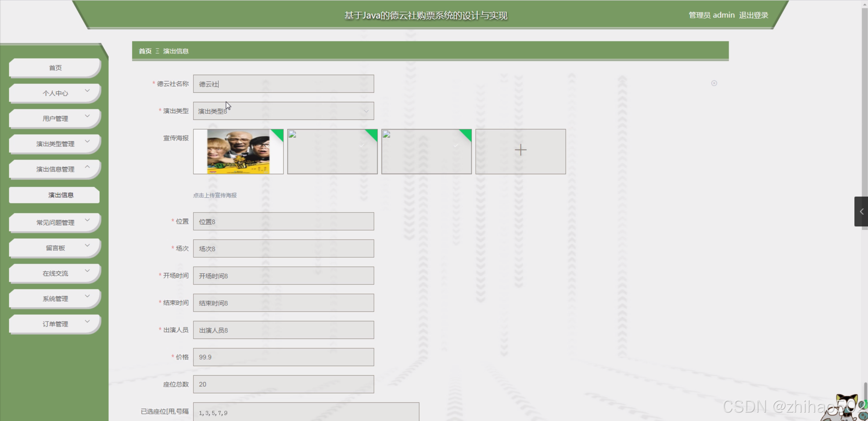This screenshot has width=868, height=421.
Task: Click the page vertical scrollbar
Action: click(x=864, y=102)
